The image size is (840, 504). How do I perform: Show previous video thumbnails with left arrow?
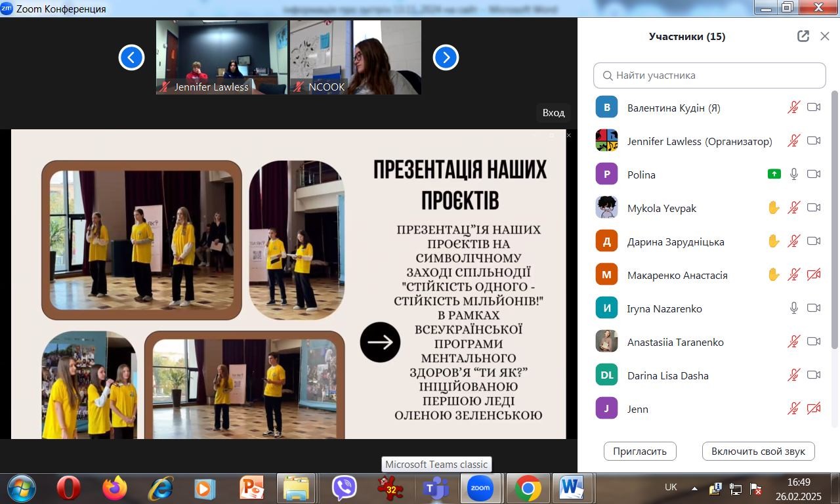tap(131, 58)
